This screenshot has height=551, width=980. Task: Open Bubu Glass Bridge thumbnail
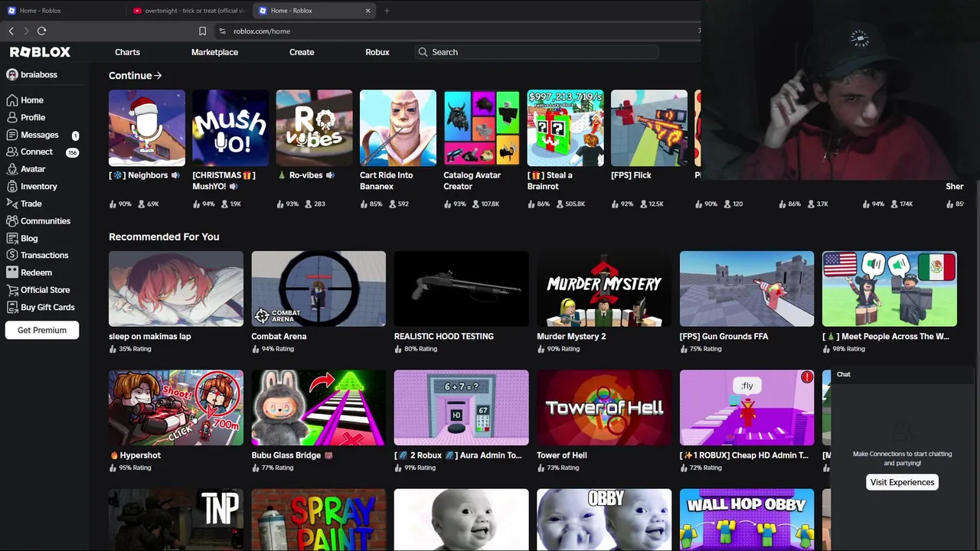click(318, 408)
